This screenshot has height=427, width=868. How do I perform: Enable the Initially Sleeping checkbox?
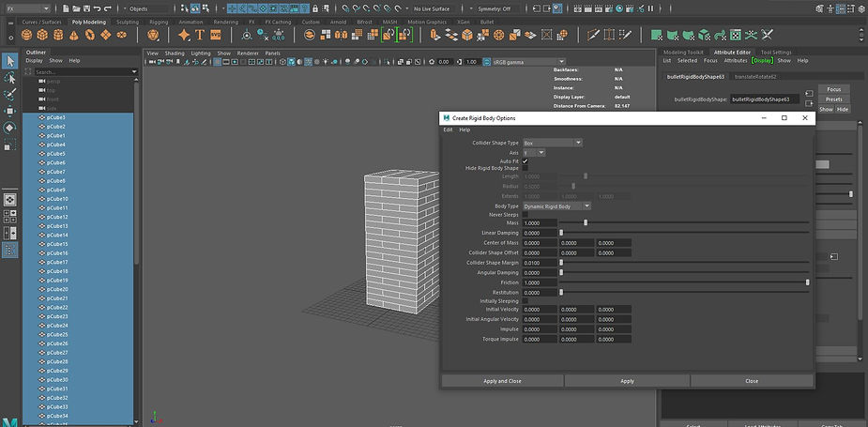click(x=525, y=300)
